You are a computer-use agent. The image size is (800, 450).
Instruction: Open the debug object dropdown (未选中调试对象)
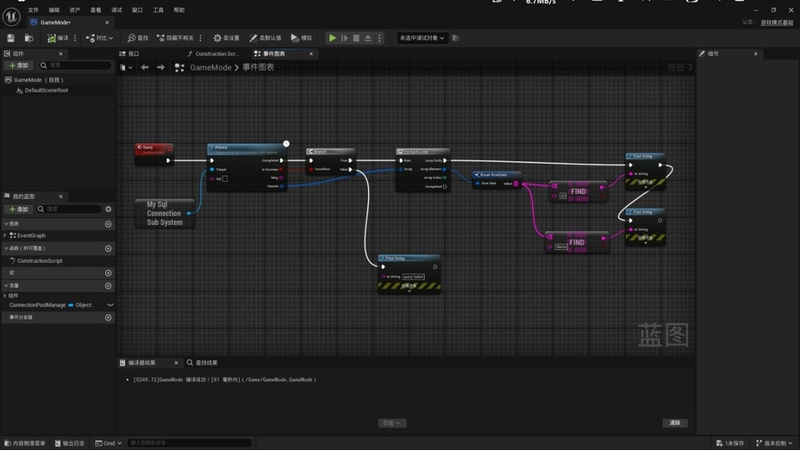coord(422,38)
